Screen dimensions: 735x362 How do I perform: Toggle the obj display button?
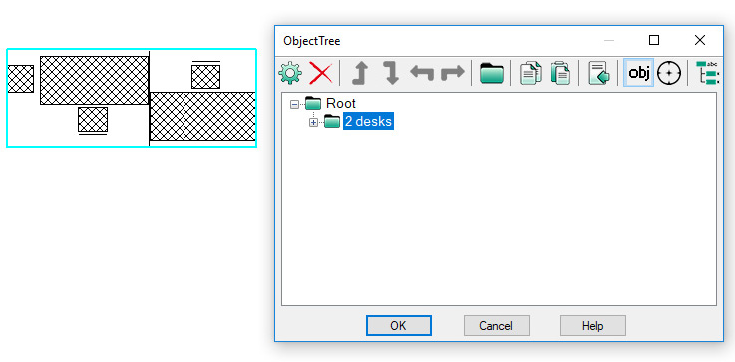coord(638,73)
